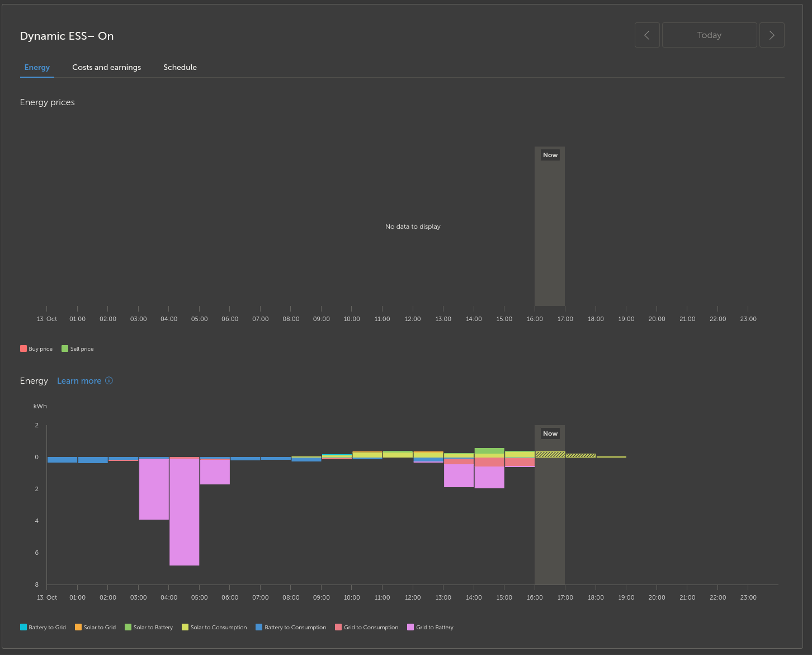
Task: Hide Solar to Grid series in legend
Action: (x=96, y=627)
